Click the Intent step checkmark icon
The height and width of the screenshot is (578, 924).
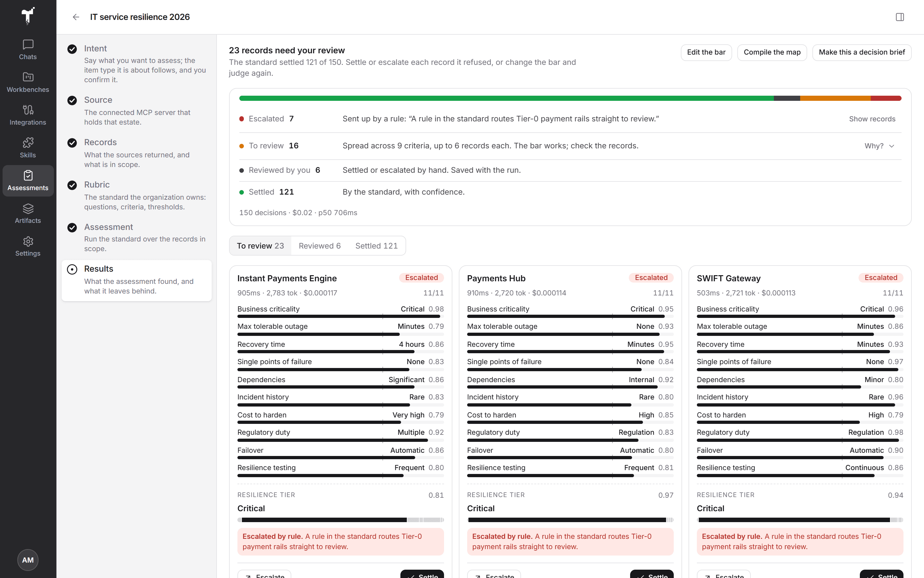[72, 49]
